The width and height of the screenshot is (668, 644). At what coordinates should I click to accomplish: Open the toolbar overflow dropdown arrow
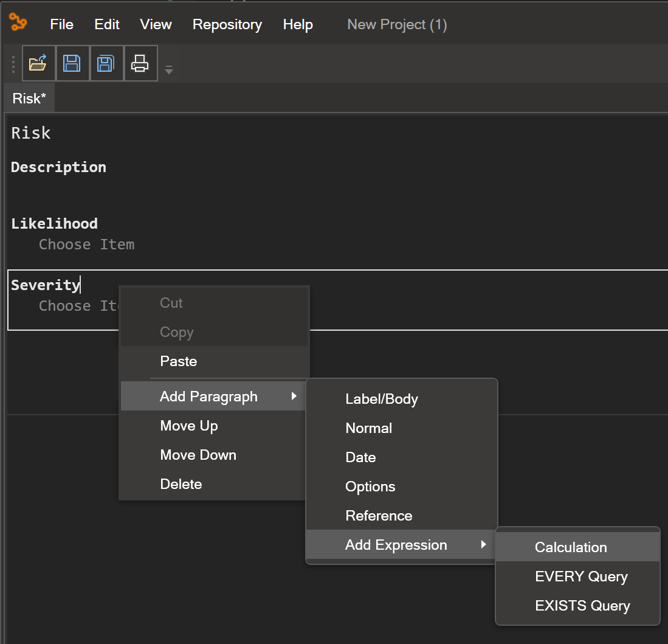[x=169, y=70]
